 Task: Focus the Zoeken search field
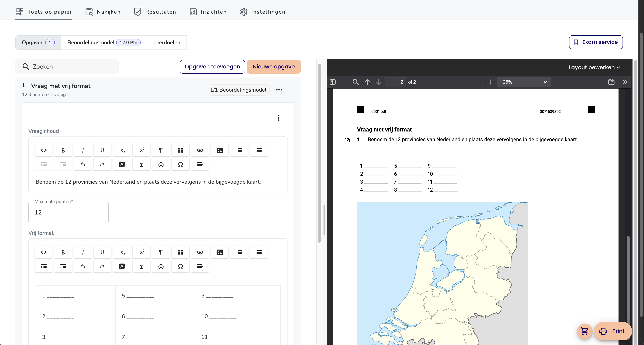click(x=67, y=67)
